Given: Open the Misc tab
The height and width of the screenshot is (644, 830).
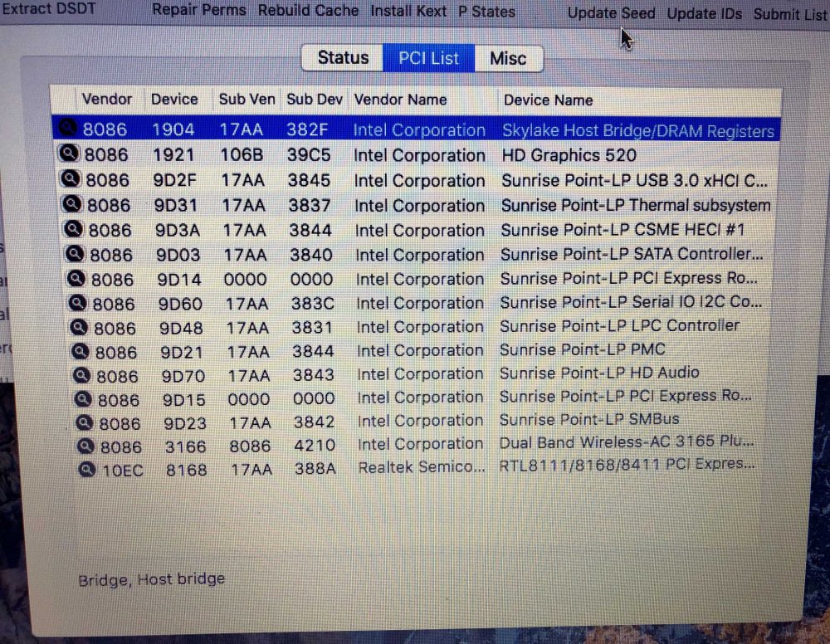Looking at the screenshot, I should (x=508, y=58).
